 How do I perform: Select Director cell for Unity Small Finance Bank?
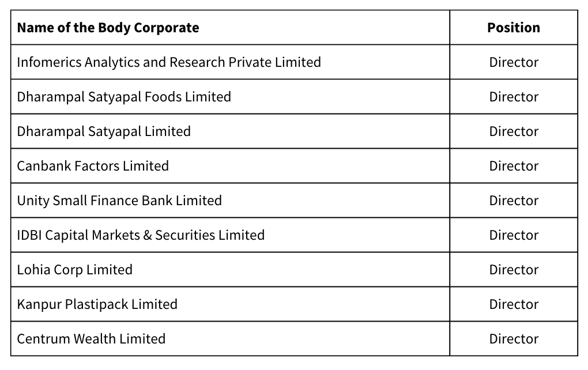click(514, 201)
